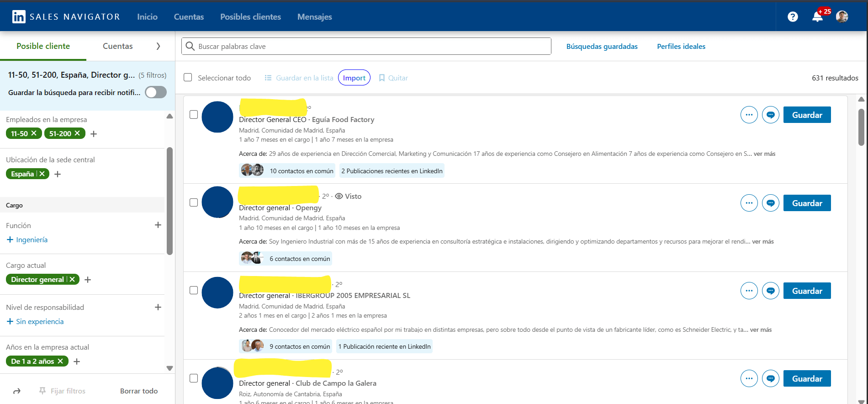Image resolution: width=868 pixels, height=404 pixels.
Task: Message the Eguía Food Factory director
Action: tap(770, 115)
